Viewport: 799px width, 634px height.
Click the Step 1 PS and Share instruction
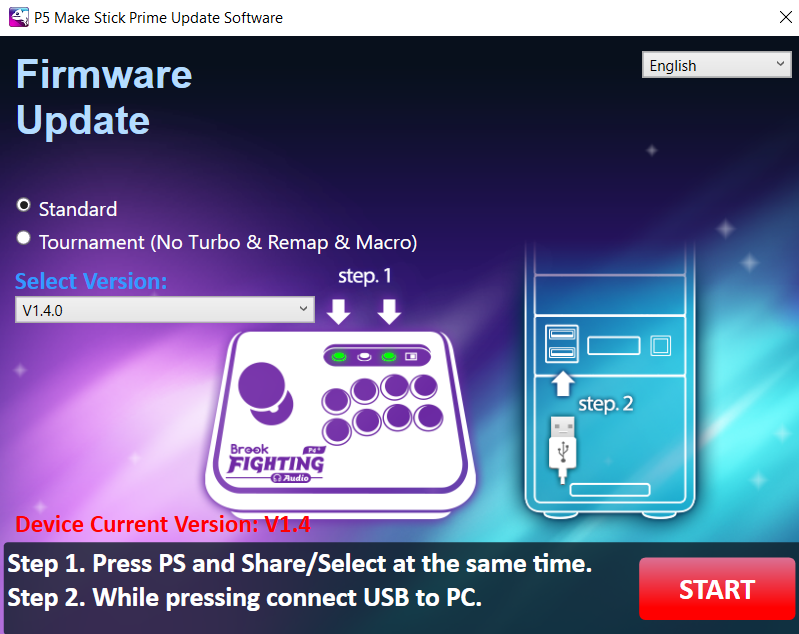click(x=300, y=564)
